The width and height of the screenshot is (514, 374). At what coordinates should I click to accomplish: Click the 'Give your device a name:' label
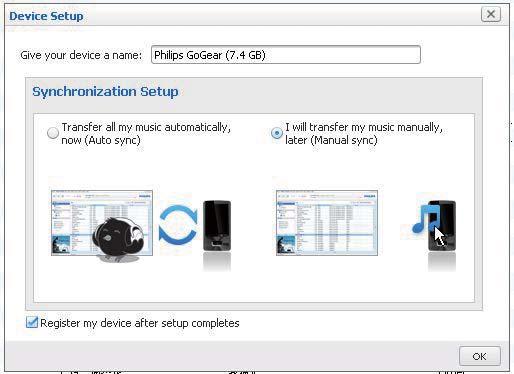click(x=81, y=55)
